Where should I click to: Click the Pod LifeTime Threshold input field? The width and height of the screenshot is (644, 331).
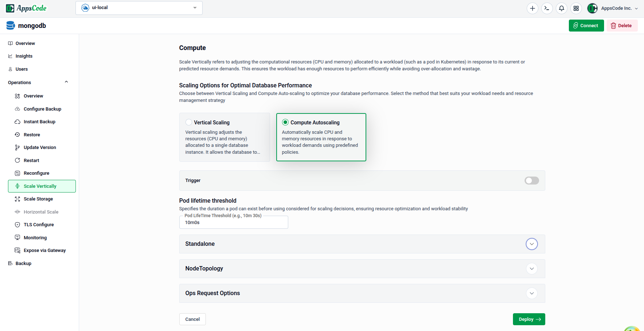(233, 222)
